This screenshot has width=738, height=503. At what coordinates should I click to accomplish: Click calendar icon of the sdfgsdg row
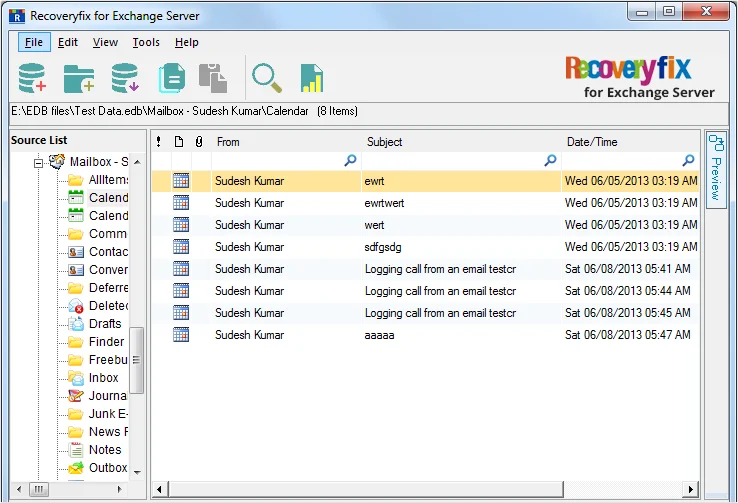pyautogui.click(x=181, y=247)
